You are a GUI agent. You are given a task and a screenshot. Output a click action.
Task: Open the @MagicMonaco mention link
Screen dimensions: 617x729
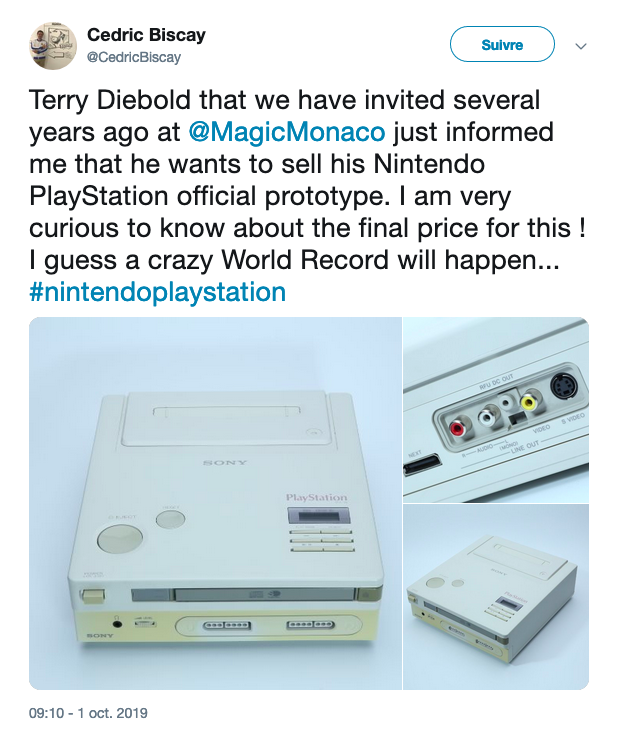pyautogui.click(x=287, y=132)
